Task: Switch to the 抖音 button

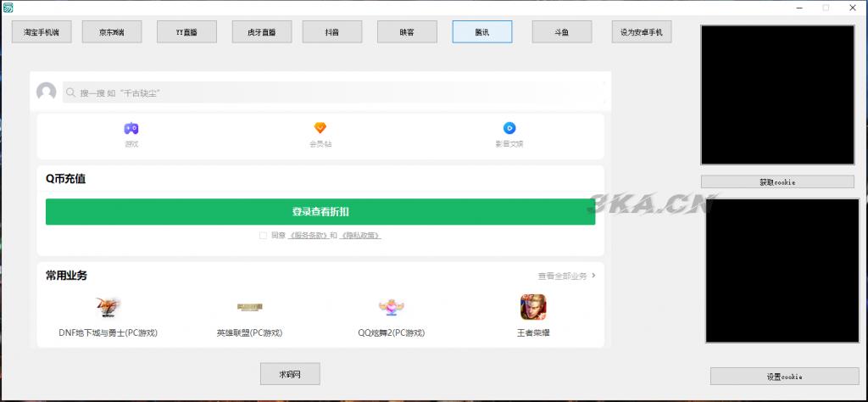Action: pyautogui.click(x=332, y=31)
